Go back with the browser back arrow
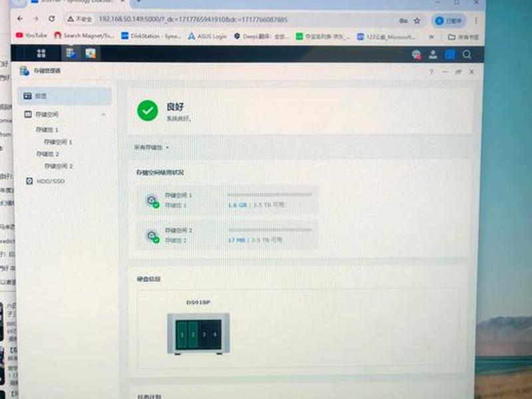532x399 pixels. tap(20, 19)
